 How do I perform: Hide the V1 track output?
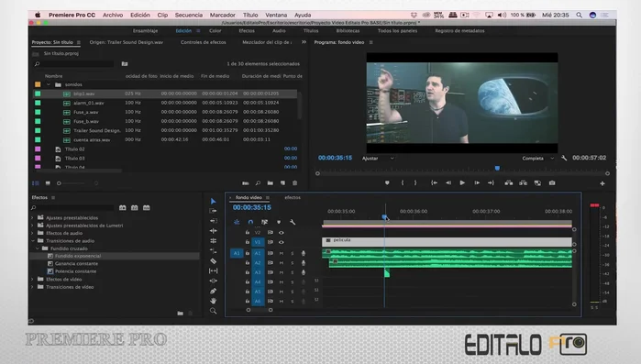point(282,242)
